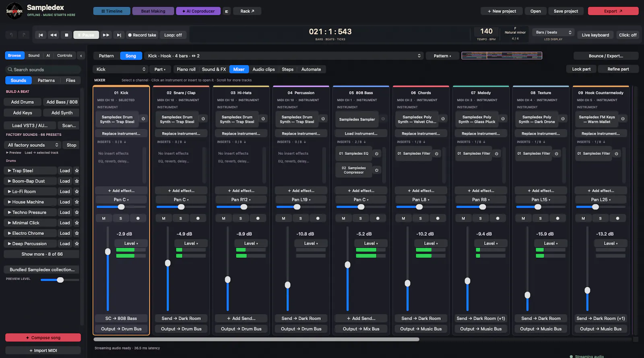This screenshot has width=644, height=358.
Task: Click the Sampledex logo
Action: pyautogui.click(x=14, y=11)
